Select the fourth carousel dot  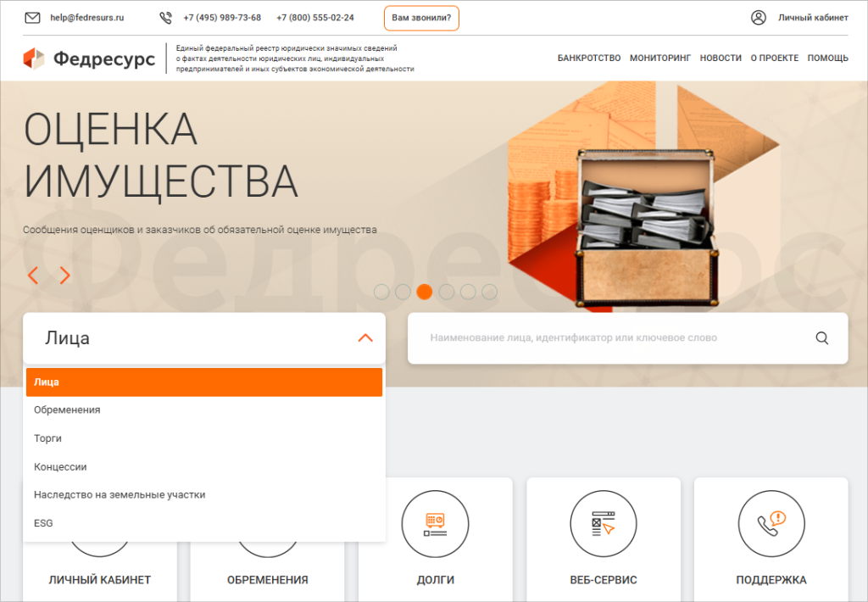pyautogui.click(x=446, y=292)
